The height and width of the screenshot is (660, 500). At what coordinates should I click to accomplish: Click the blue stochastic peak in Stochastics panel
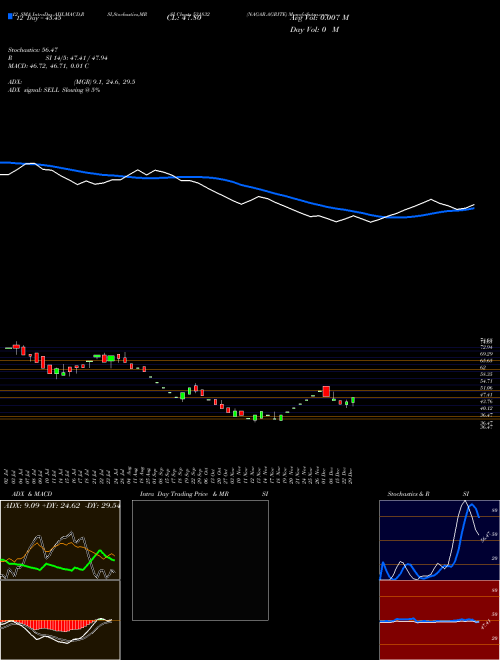click(473, 505)
